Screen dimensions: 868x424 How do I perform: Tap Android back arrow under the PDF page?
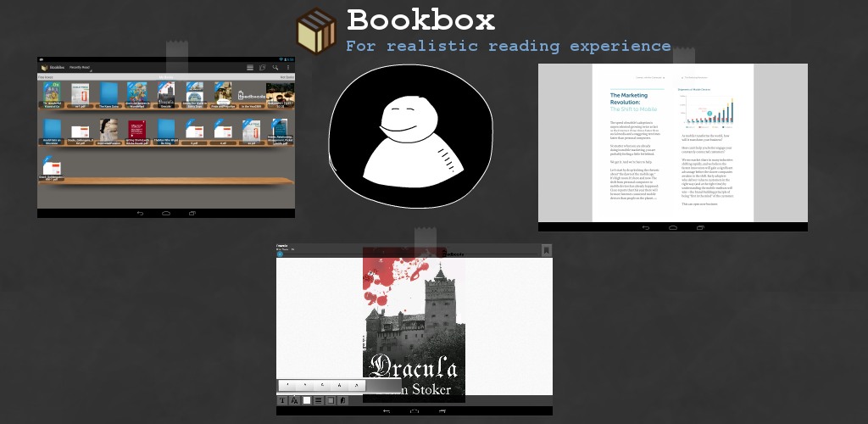click(x=645, y=227)
